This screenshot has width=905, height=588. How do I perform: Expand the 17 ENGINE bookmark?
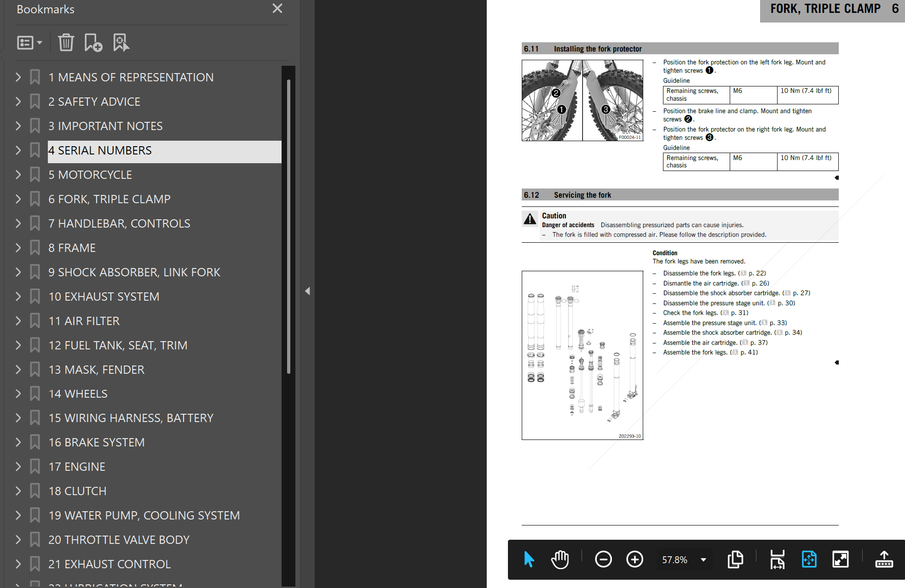[x=18, y=467]
